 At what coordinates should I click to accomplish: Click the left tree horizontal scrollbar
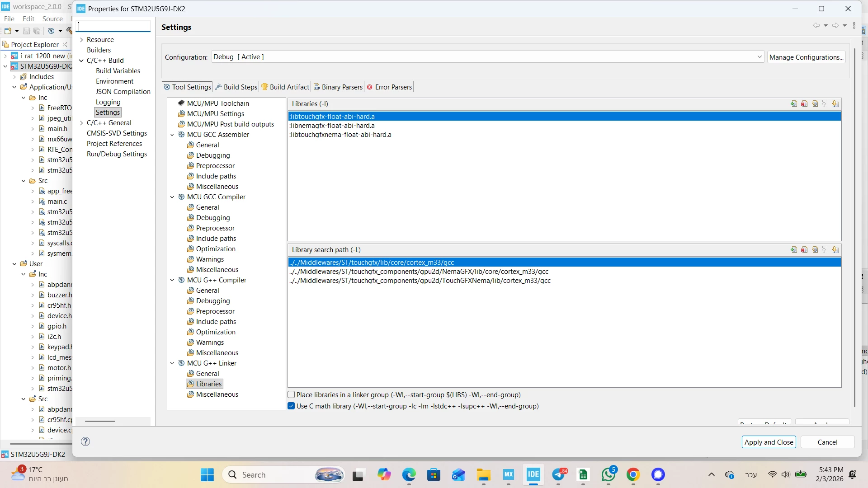coord(100,421)
